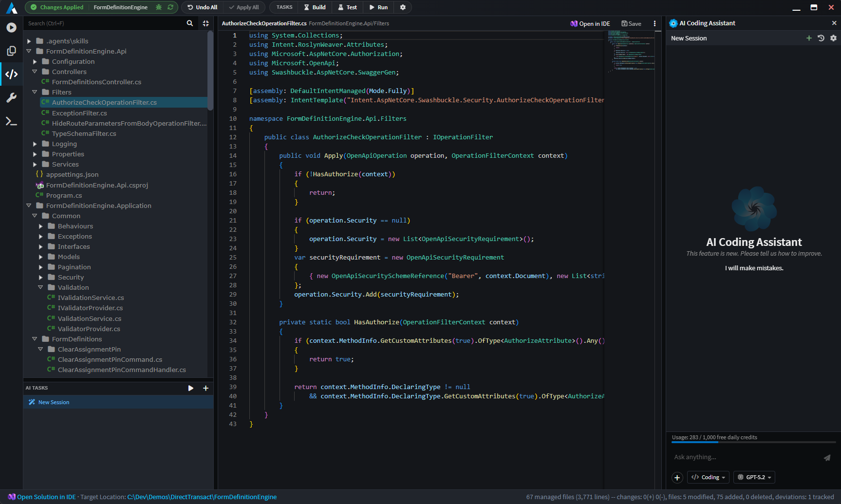The width and height of the screenshot is (841, 504).
Task: Open task settings gear in toolbar
Action: [x=403, y=7]
